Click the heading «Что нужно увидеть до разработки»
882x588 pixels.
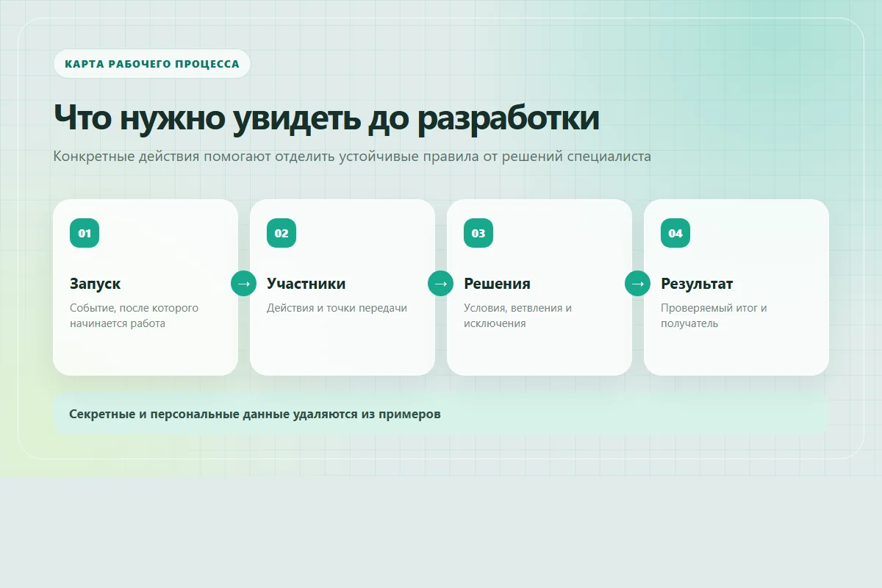coord(326,118)
